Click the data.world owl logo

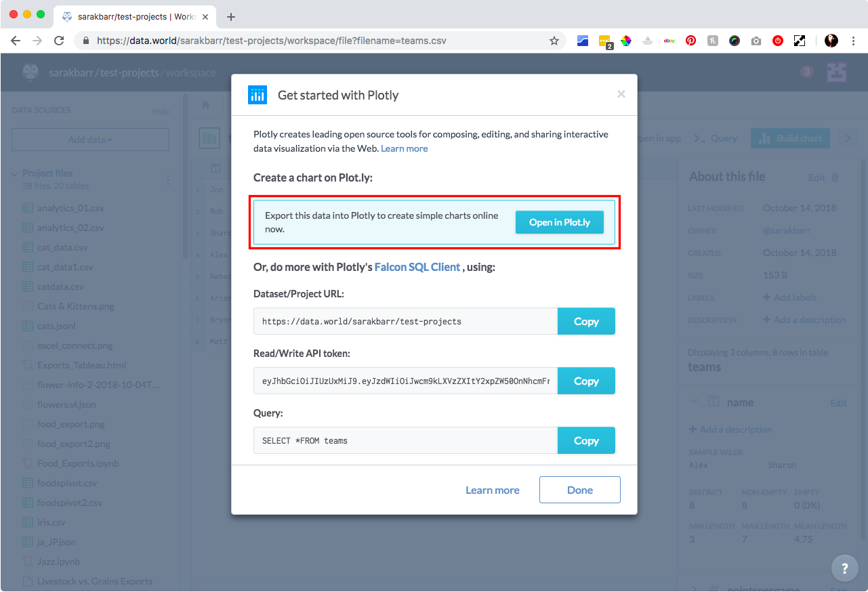coord(30,72)
